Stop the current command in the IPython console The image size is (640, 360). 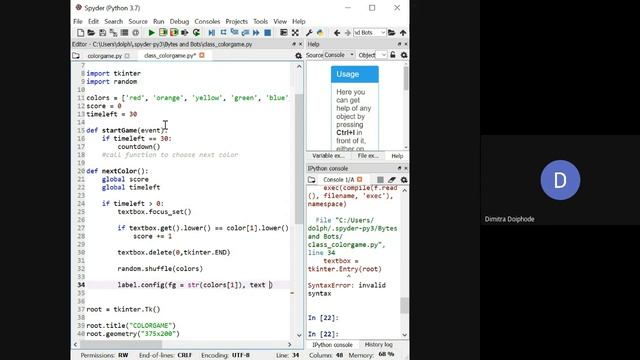pos(380,180)
